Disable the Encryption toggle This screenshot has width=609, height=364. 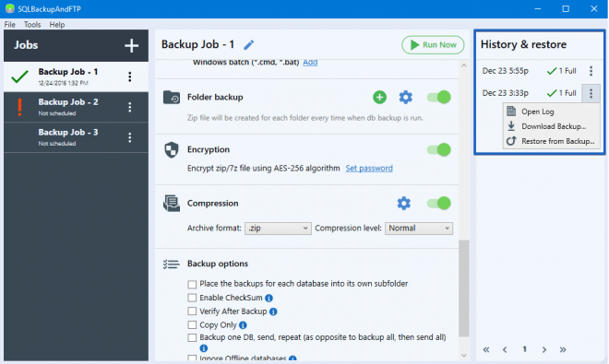(439, 149)
